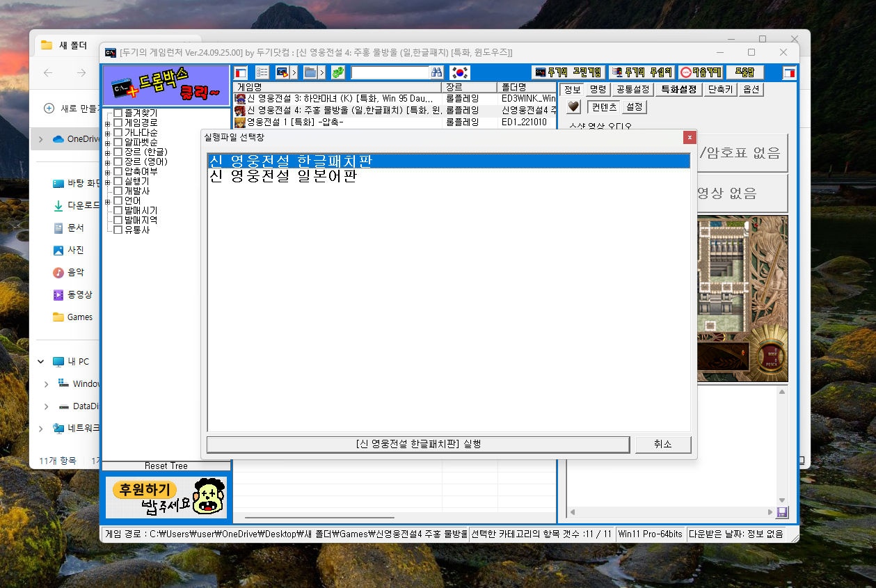
Task: Open dropdown arrow beside folder icon
Action: tap(322, 72)
